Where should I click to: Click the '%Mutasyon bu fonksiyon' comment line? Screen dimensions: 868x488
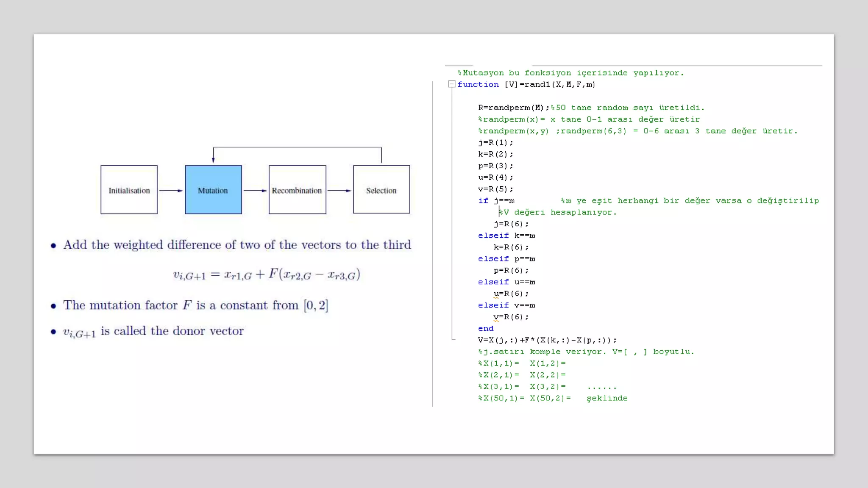click(x=570, y=73)
